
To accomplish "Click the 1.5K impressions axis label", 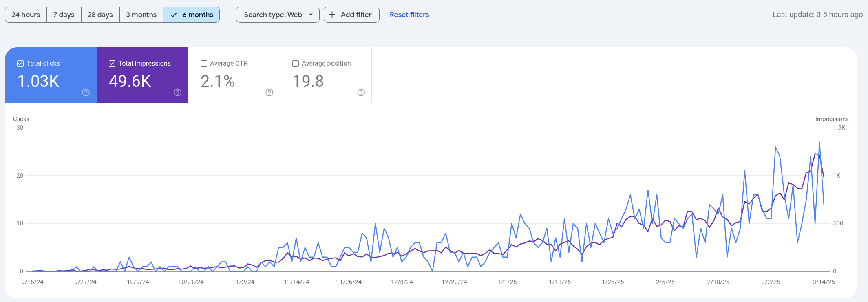I will (839, 128).
